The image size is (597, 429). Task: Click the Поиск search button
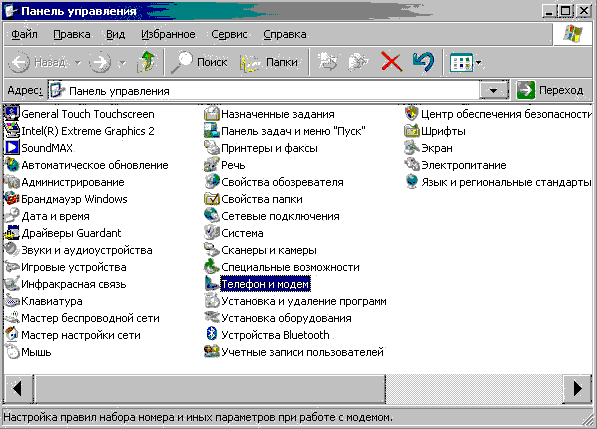pyautogui.click(x=199, y=62)
